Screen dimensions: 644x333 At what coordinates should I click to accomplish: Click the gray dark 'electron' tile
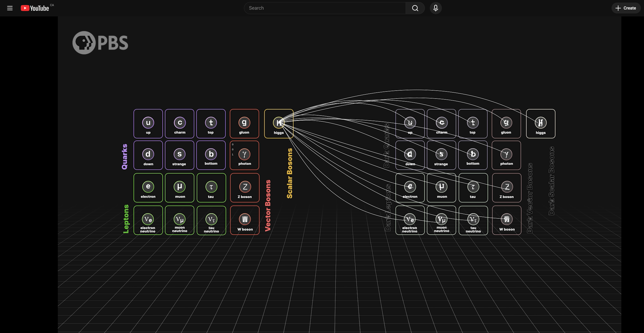pyautogui.click(x=410, y=188)
